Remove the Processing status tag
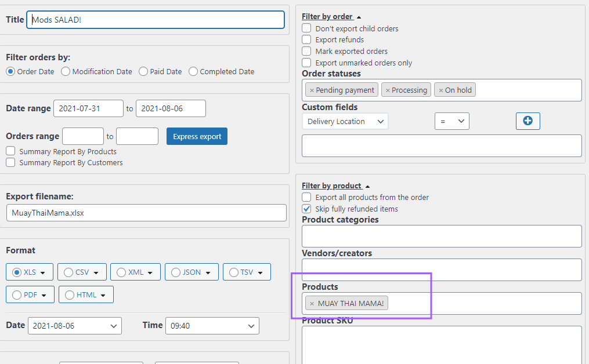Screen dimensions: 589x364 (388, 90)
